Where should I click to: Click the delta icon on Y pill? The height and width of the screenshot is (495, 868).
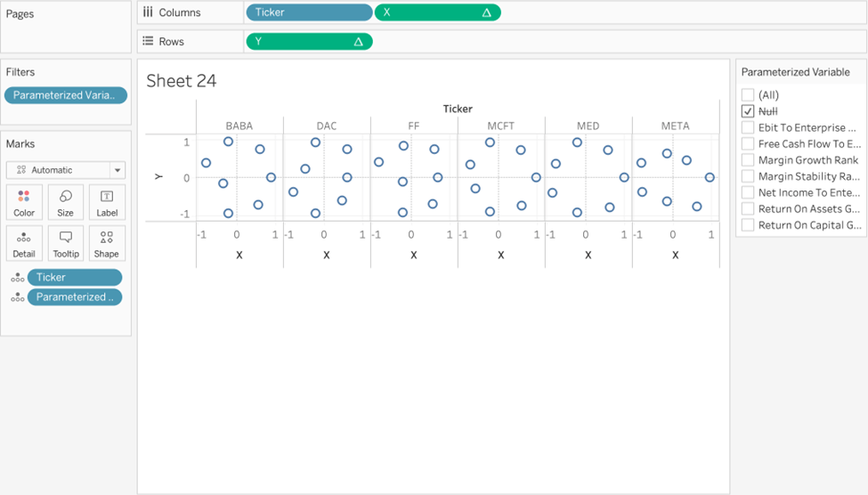358,42
